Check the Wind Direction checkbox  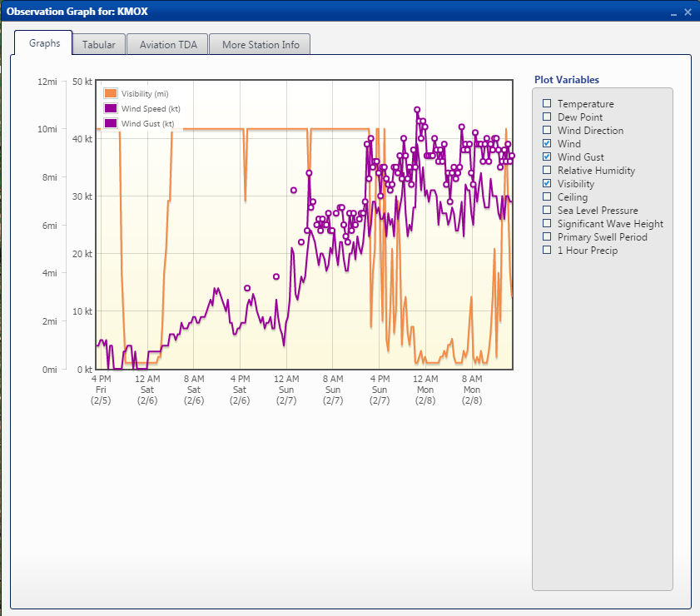pos(547,130)
